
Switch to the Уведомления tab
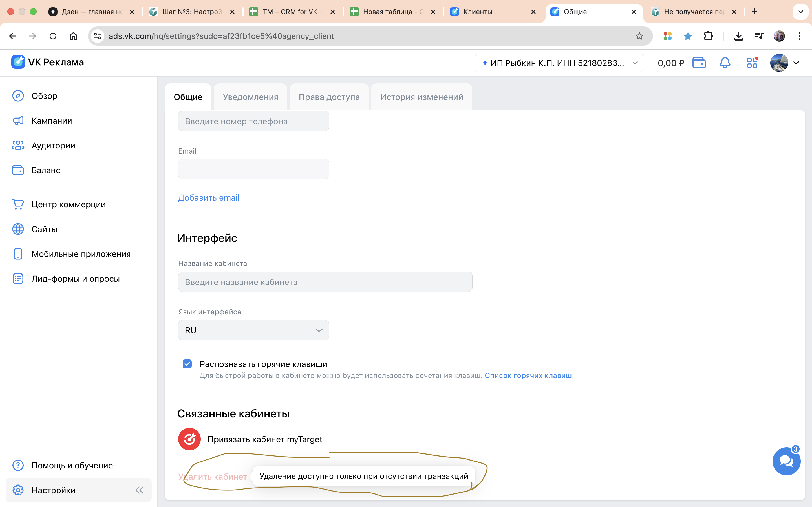point(250,97)
